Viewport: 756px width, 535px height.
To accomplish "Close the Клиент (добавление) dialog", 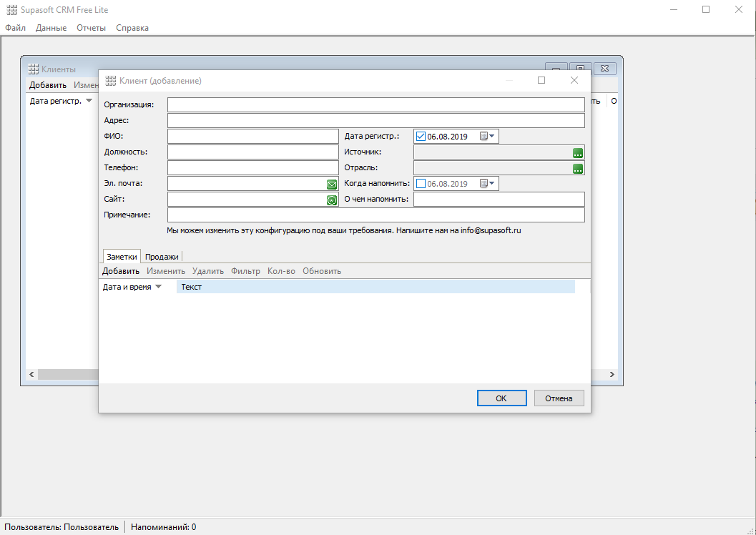I will tap(574, 81).
